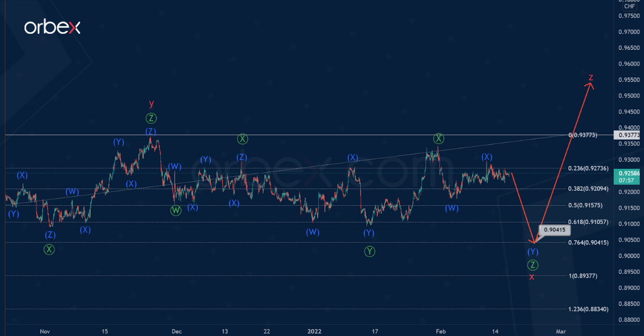Screen dimensions: 644x336
Task: Click the circled X marker at November low
Action: coord(48,249)
